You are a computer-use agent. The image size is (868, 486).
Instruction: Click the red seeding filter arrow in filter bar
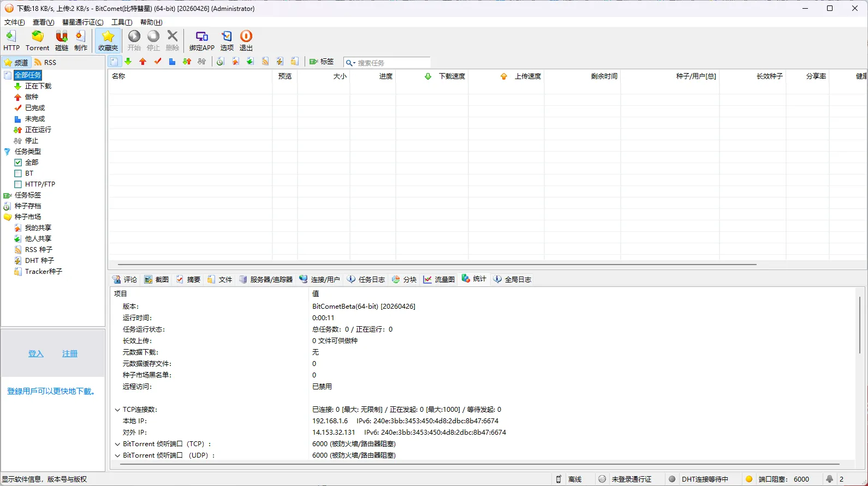point(143,62)
